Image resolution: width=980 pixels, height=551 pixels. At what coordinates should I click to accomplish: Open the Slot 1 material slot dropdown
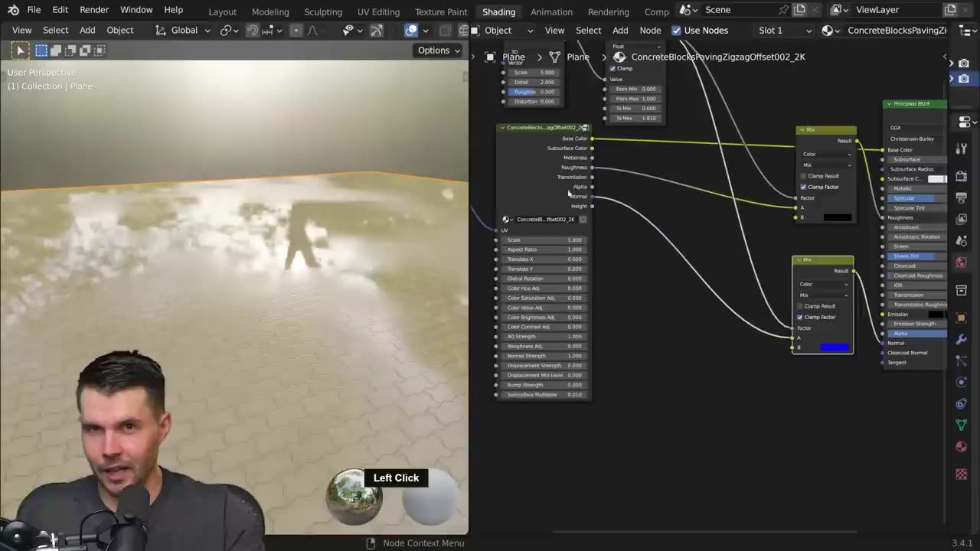coord(782,31)
